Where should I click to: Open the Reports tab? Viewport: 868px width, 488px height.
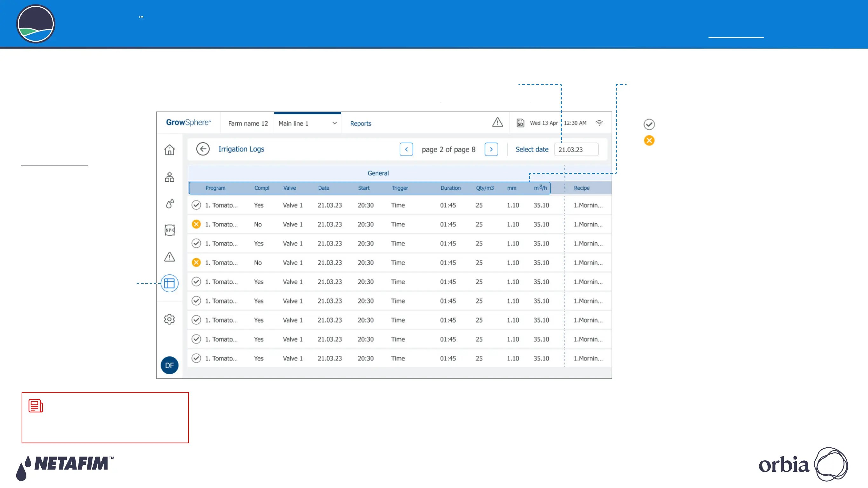361,123
